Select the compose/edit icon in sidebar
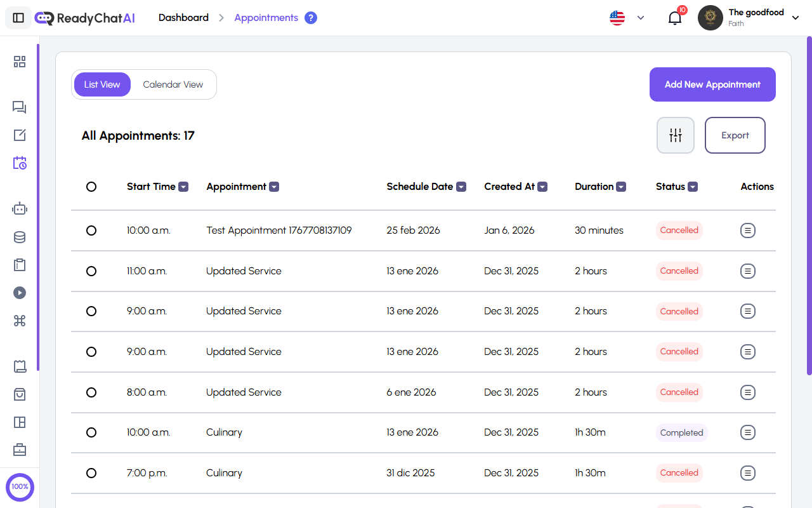 (x=20, y=135)
